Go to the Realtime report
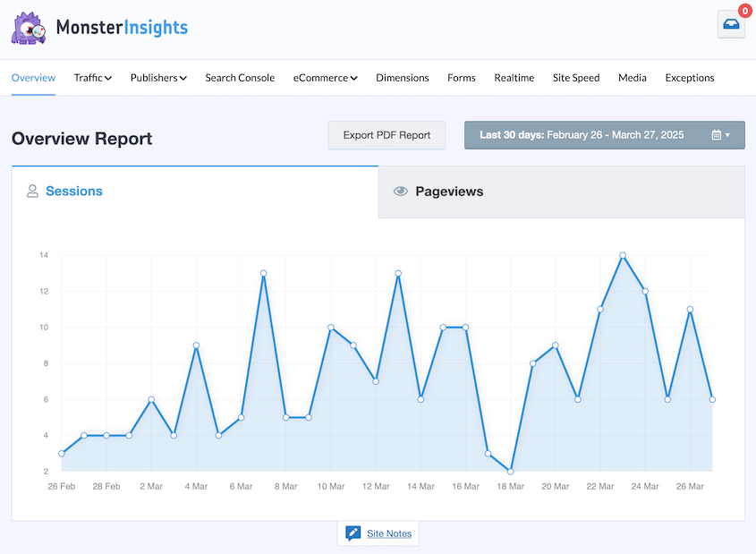The width and height of the screenshot is (756, 554). [x=514, y=78]
